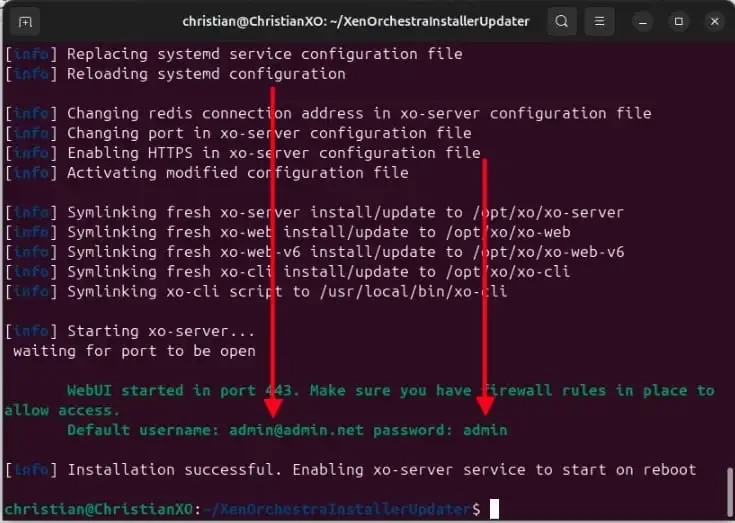The height and width of the screenshot is (523, 735).
Task: Click line 'Starting xo-server...'
Action: pyautogui.click(x=130, y=331)
